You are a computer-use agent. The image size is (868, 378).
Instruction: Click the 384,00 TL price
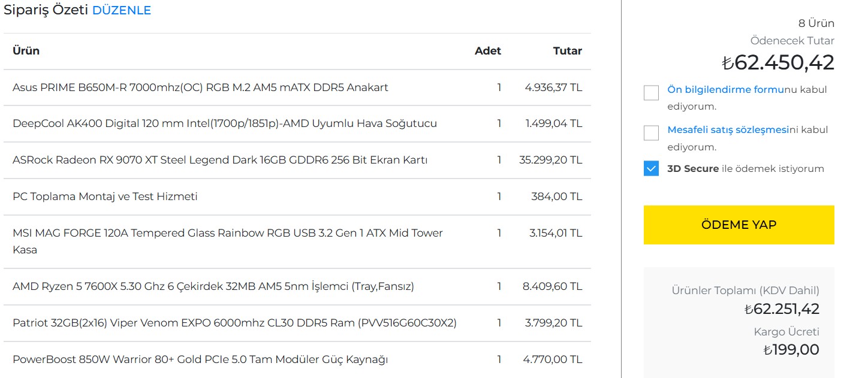point(557,196)
